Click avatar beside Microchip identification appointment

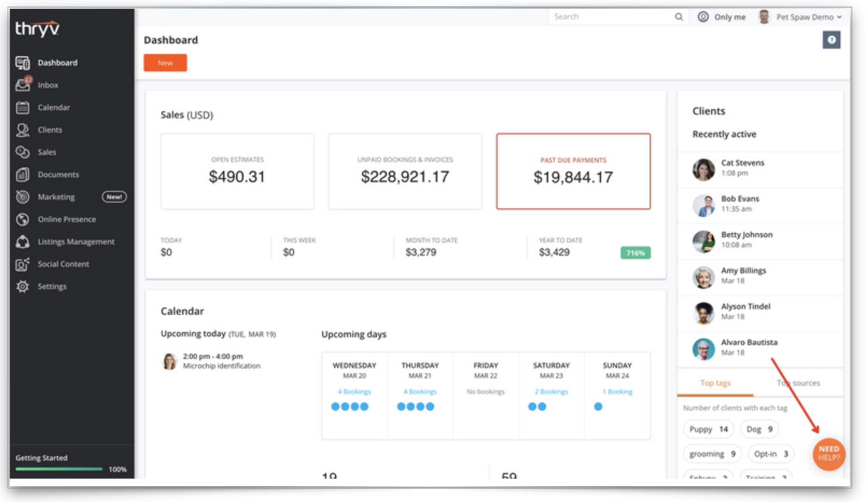[170, 361]
